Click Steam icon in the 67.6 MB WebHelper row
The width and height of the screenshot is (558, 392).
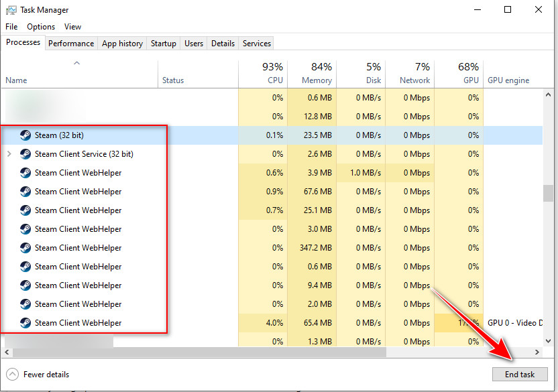tap(25, 192)
